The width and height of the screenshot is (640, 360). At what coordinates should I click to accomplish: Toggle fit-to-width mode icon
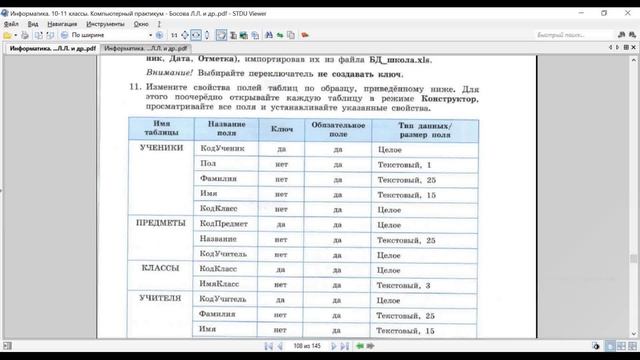(x=196, y=35)
